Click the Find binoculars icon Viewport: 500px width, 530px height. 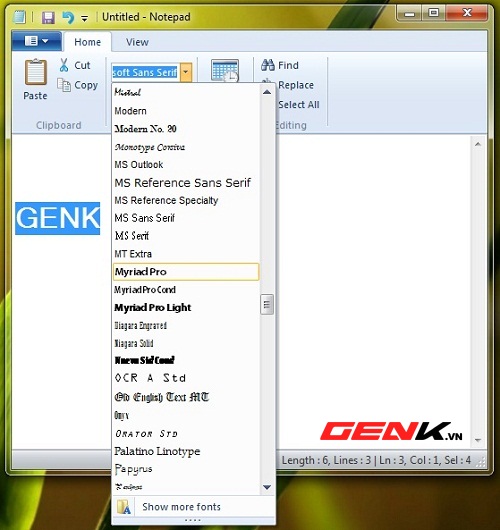(x=268, y=65)
